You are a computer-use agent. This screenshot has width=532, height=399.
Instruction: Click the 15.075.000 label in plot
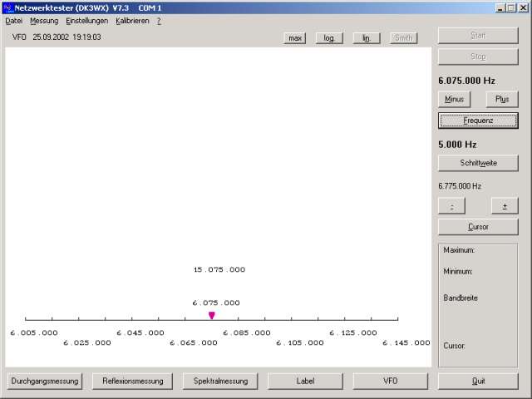click(x=219, y=269)
